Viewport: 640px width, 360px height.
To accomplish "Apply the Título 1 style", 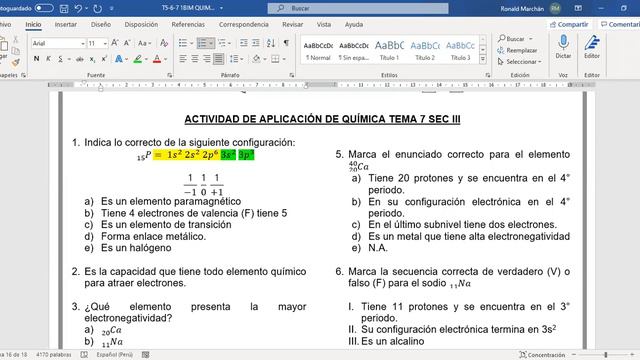I will tap(389, 50).
